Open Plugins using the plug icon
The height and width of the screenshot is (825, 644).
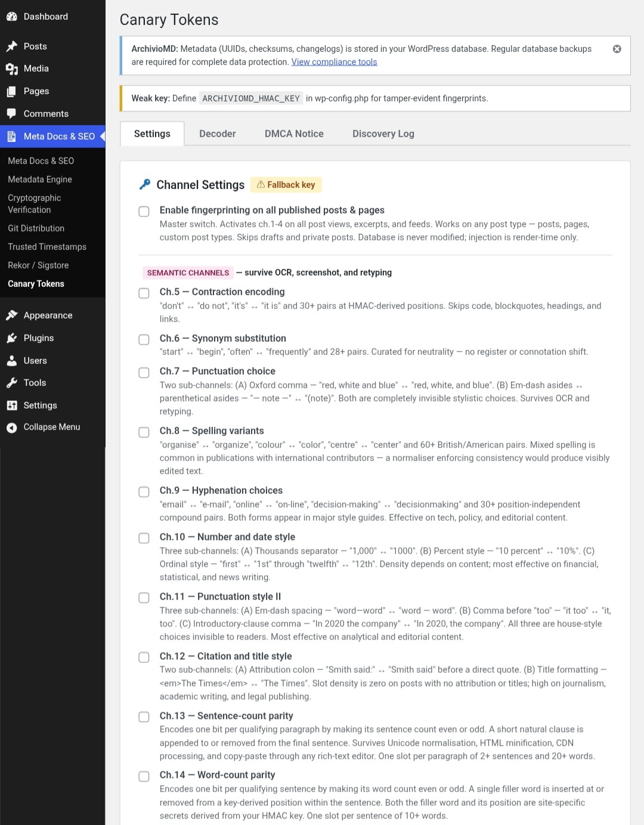(x=11, y=338)
